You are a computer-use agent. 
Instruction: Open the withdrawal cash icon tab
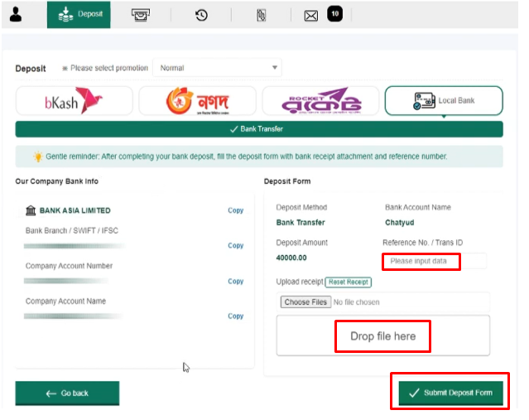(x=141, y=15)
